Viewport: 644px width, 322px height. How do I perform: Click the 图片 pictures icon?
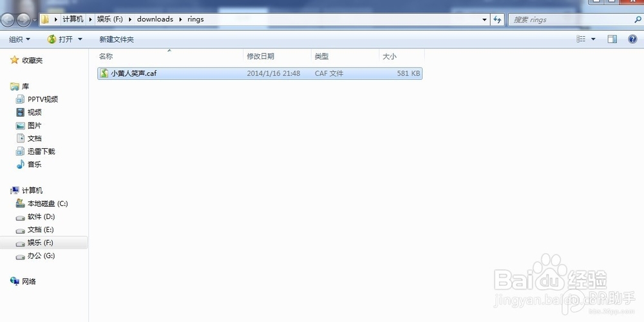click(x=20, y=126)
